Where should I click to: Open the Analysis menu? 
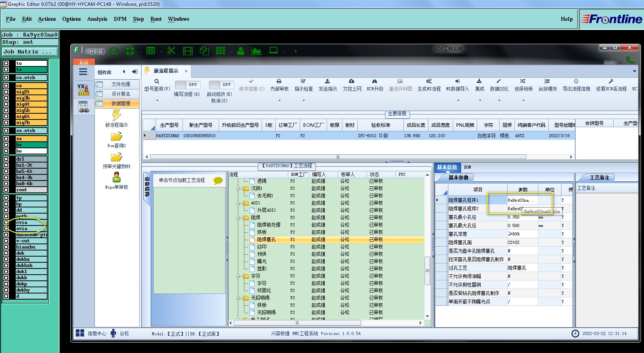tap(97, 19)
